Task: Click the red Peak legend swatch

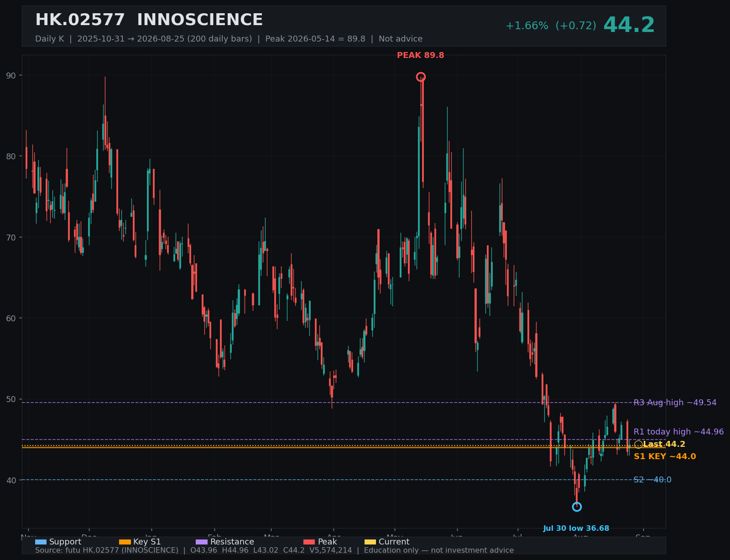Action: click(x=309, y=542)
